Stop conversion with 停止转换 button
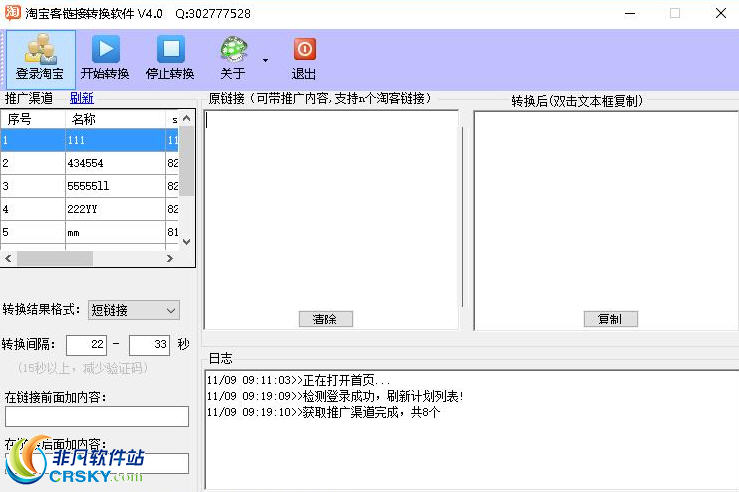Screen dimensions: 739x492 170,59
